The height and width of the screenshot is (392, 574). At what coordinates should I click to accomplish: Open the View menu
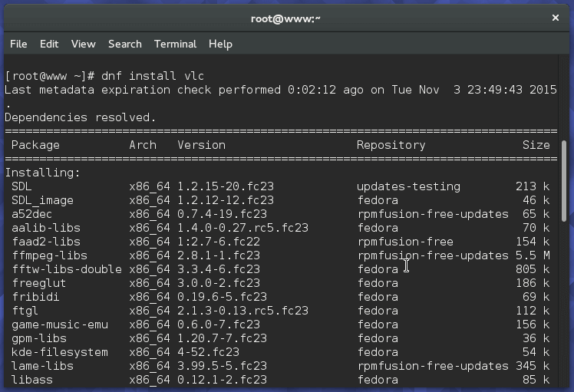pos(84,44)
